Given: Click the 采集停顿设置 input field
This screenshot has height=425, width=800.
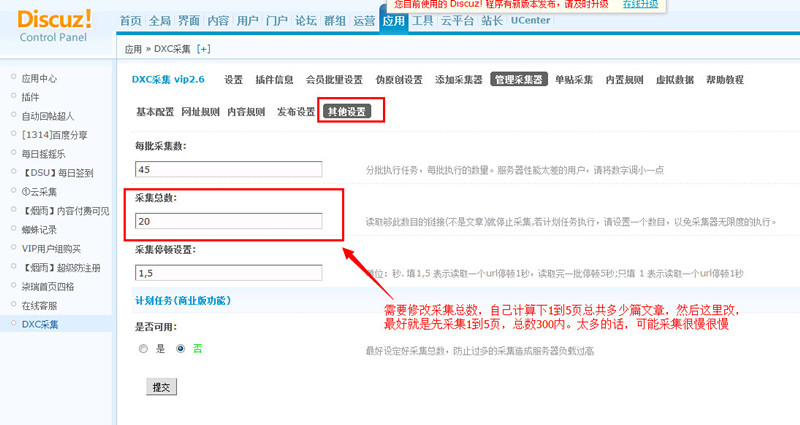Looking at the screenshot, I should [229, 273].
